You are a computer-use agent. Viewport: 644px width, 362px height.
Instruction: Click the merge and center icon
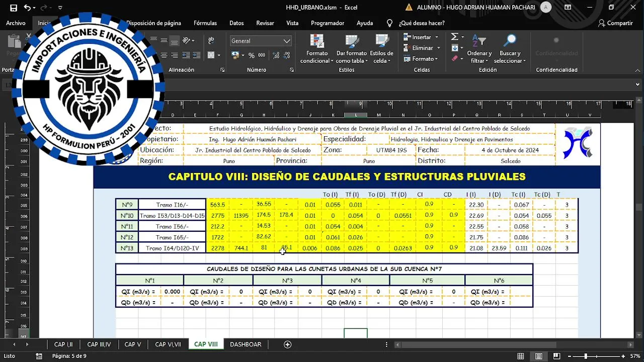211,55
